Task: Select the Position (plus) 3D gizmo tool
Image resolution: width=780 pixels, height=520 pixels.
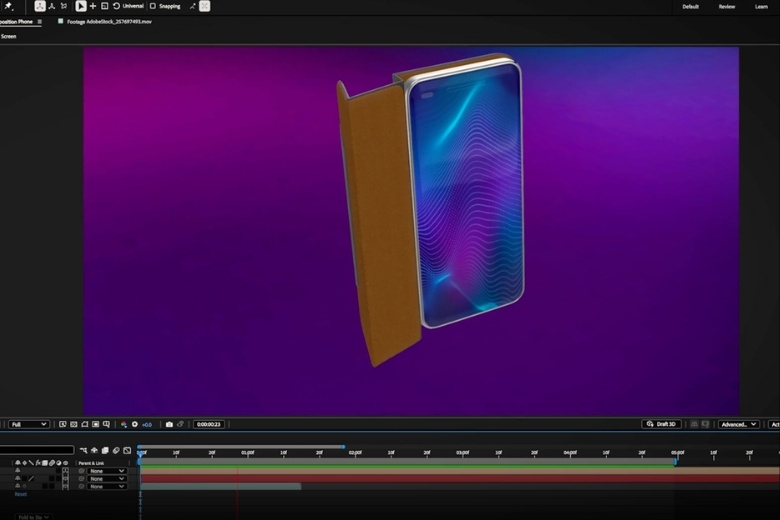Action: pyautogui.click(x=93, y=6)
